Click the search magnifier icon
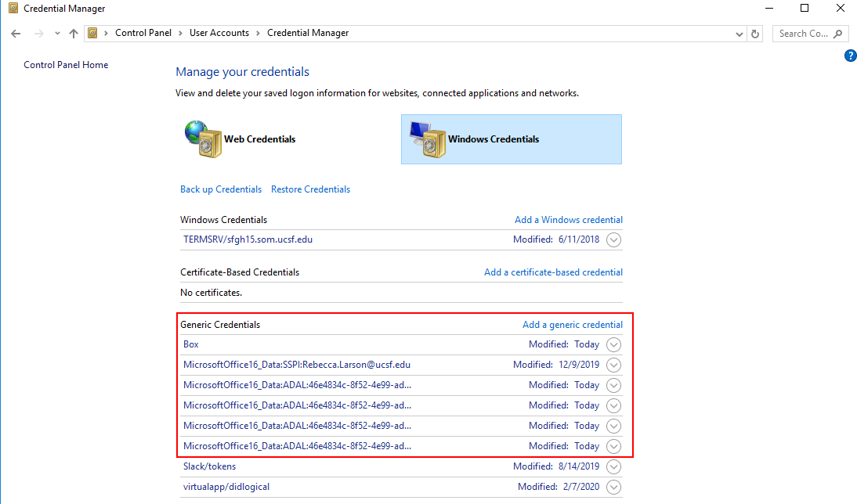Screen dimensions: 857x504 tap(837, 33)
